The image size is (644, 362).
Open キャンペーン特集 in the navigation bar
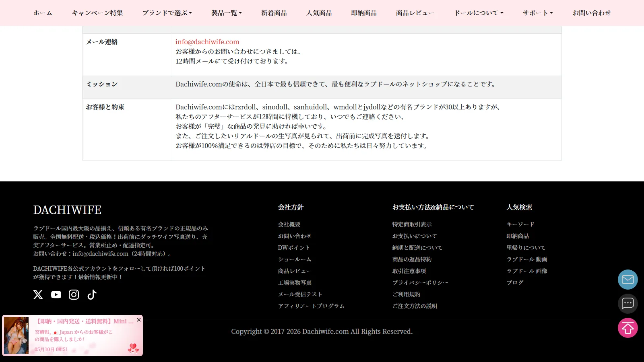[97, 13]
